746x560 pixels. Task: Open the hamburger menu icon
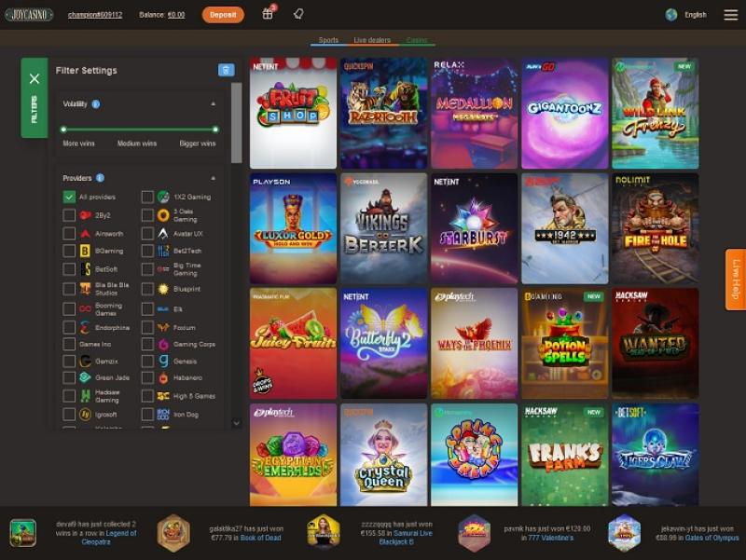coord(730,15)
